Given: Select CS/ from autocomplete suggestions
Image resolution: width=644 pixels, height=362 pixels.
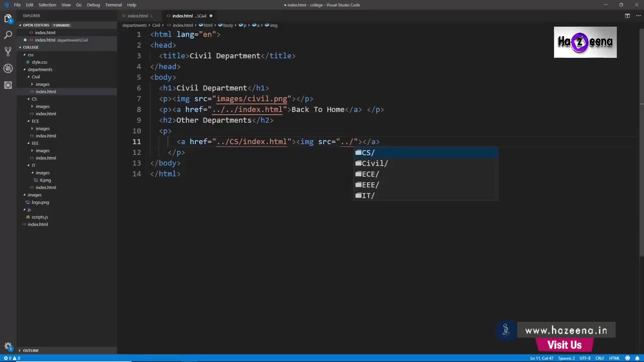Looking at the screenshot, I should (x=426, y=152).
